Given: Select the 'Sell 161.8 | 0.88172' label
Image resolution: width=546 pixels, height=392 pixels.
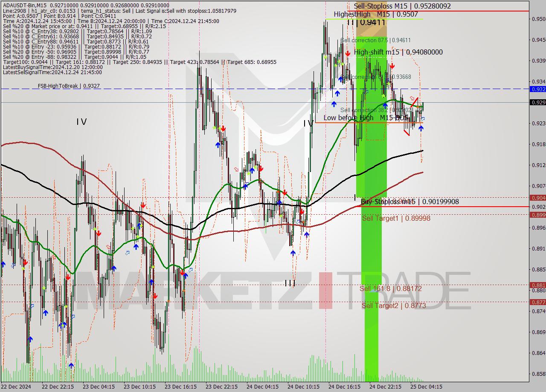Looking at the screenshot, I should pos(390,288).
